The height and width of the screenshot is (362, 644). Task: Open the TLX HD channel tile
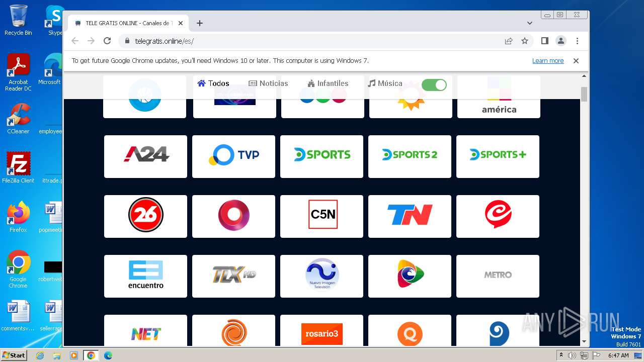tap(233, 276)
